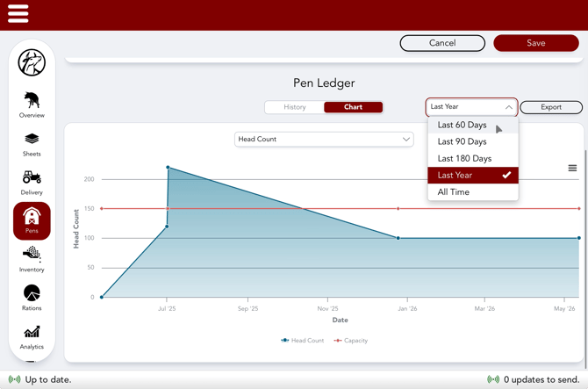Switch to the Chart view
The width and height of the screenshot is (588, 389).
[354, 107]
